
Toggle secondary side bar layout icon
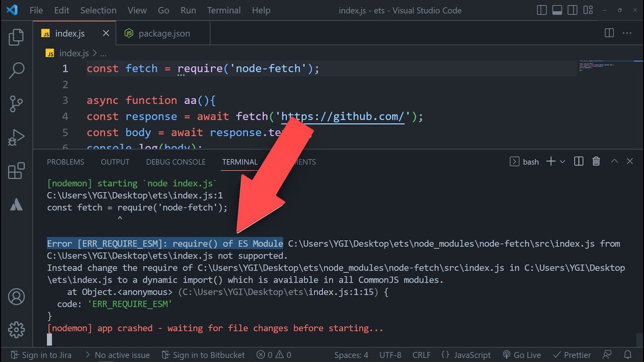tap(572, 10)
